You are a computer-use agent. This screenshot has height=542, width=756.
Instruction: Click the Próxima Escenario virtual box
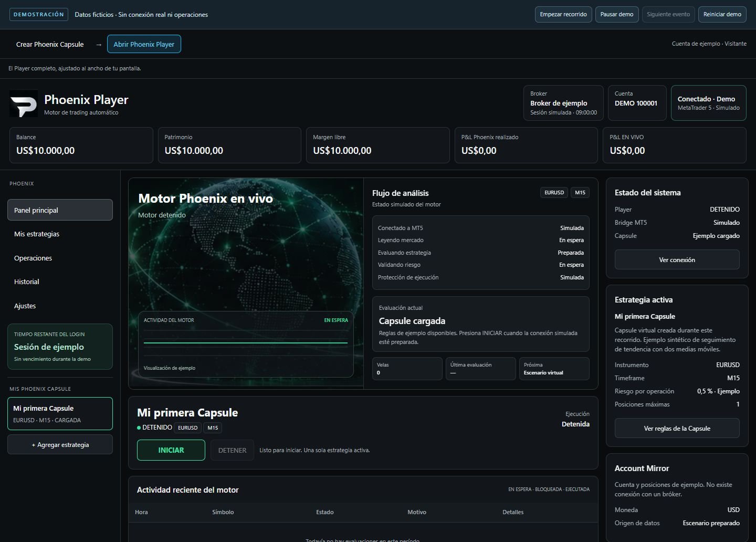(x=554, y=369)
